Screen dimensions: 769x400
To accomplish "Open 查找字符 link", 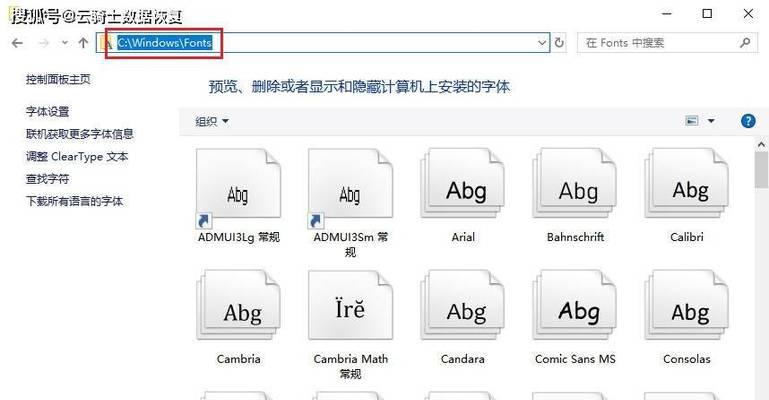I will tap(48, 179).
